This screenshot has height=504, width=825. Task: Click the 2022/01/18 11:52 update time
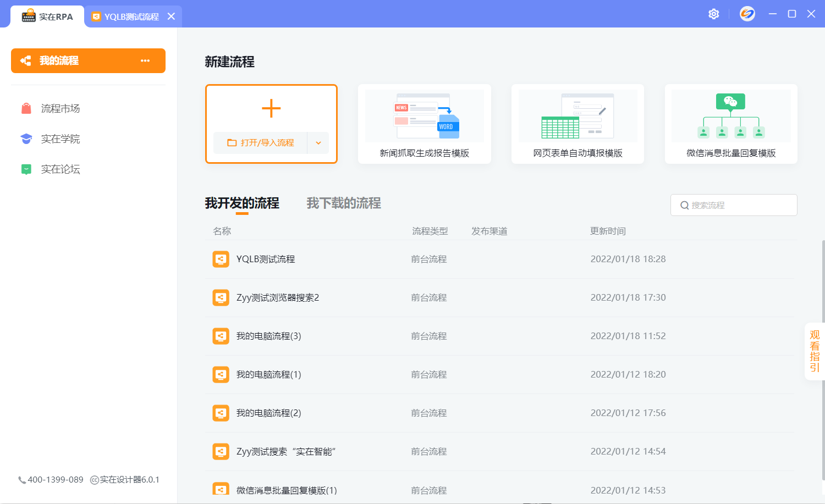[628, 336]
